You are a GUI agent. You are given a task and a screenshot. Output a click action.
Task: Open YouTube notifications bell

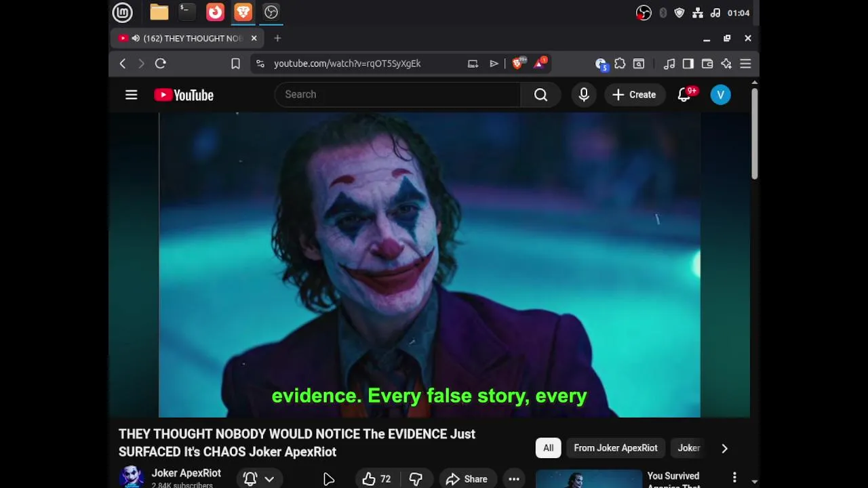point(686,95)
